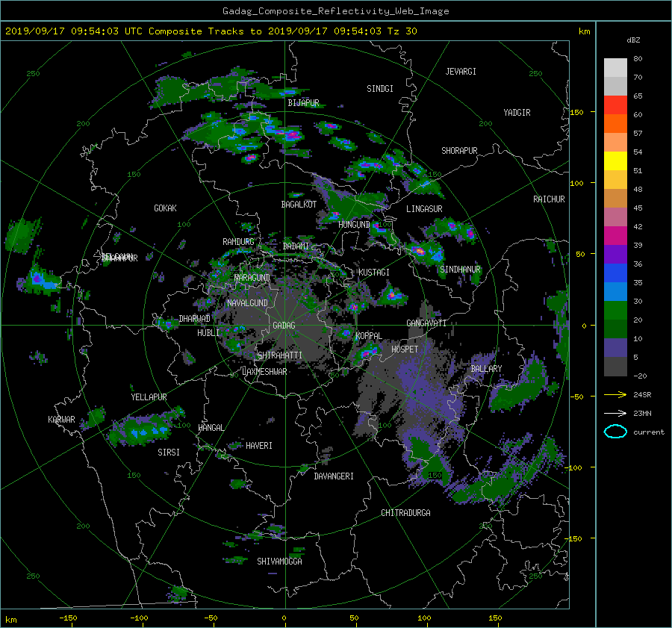Image resolution: width=672 pixels, height=628 pixels.
Task: Click the HAVERI city label
Action: 259,446
